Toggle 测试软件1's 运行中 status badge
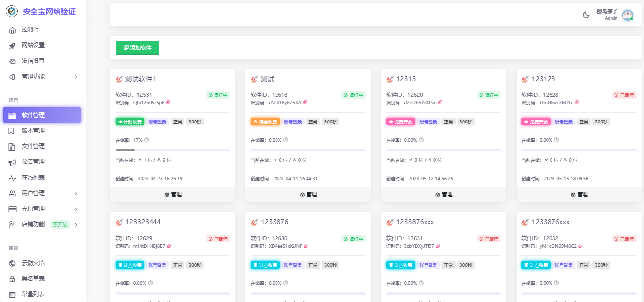 pyautogui.click(x=217, y=95)
